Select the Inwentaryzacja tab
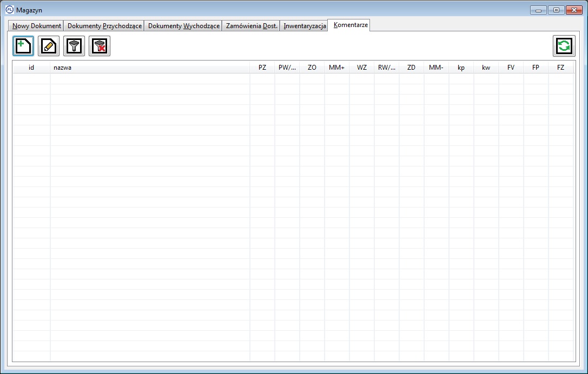The height and width of the screenshot is (374, 588). (x=304, y=26)
